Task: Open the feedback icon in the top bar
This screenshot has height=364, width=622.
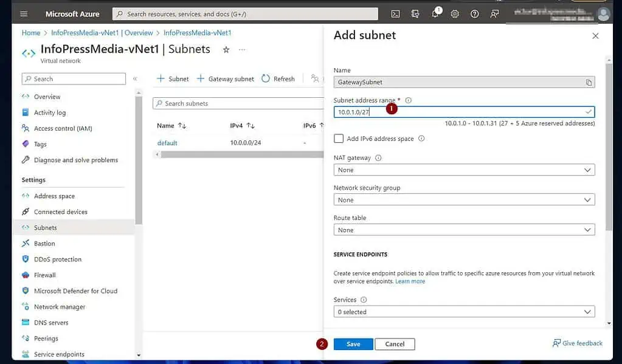Action: point(494,13)
